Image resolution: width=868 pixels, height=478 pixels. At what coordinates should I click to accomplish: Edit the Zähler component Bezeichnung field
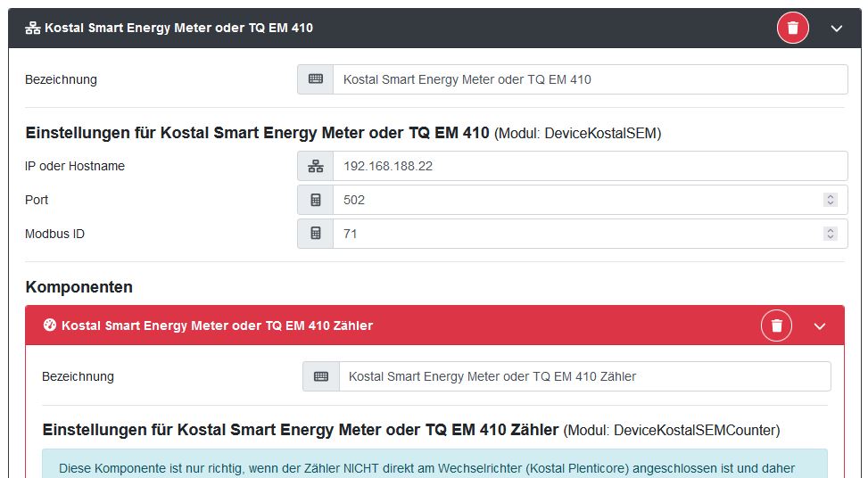coord(584,376)
